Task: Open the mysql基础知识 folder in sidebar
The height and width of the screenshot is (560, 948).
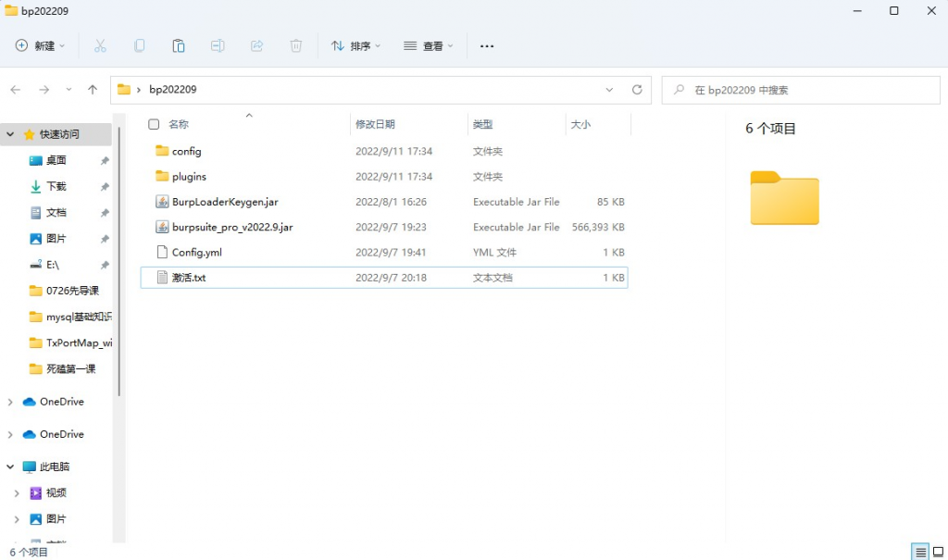Action: tap(79, 317)
